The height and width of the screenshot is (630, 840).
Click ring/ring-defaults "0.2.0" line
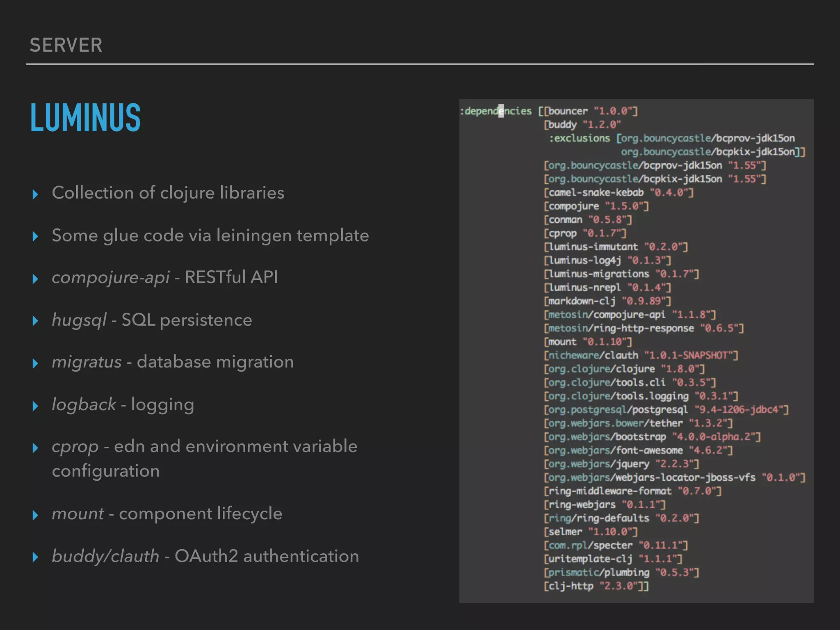click(621, 518)
